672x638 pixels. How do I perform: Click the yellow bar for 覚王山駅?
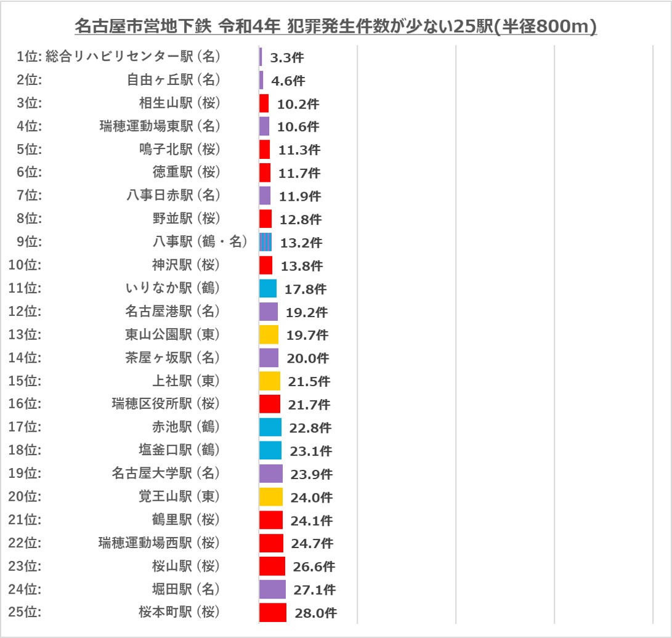[271, 497]
